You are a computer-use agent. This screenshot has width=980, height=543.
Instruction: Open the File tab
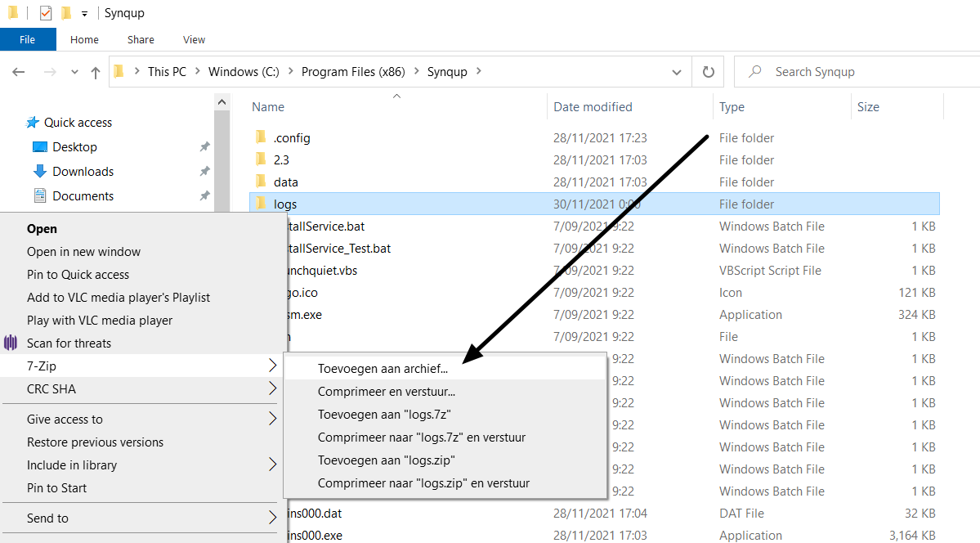point(28,39)
